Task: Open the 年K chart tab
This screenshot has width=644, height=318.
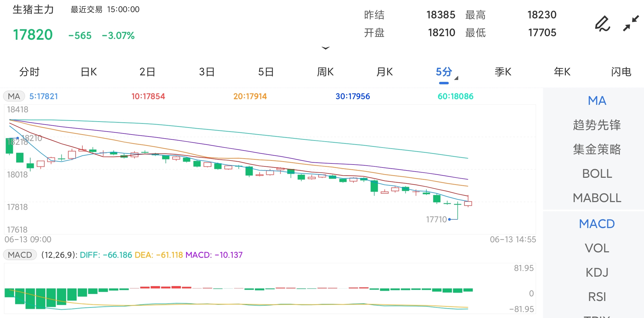Action: tap(562, 72)
